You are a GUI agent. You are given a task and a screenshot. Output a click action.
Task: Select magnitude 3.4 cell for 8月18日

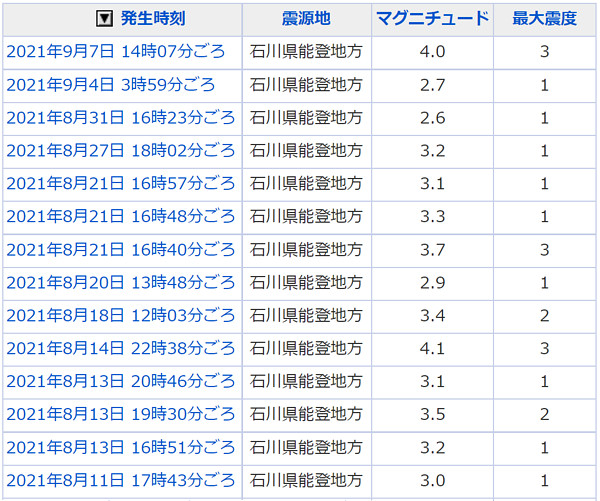[x=432, y=317]
